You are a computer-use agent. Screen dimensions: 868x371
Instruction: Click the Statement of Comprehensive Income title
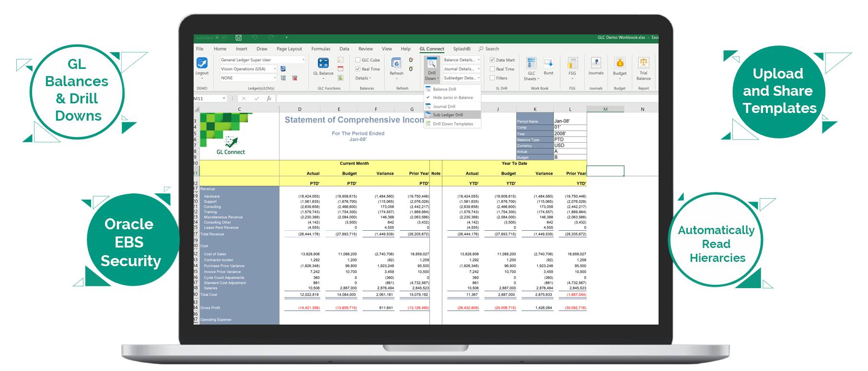point(354,120)
